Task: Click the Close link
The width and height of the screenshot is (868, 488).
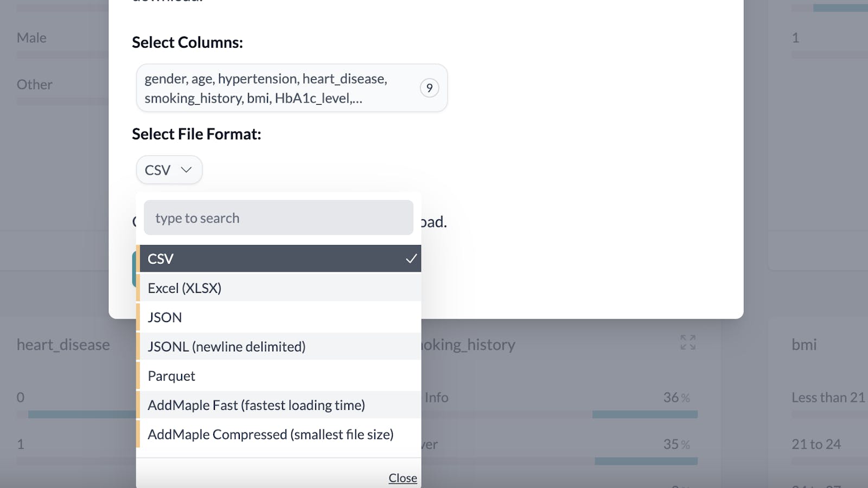Action: click(x=402, y=478)
